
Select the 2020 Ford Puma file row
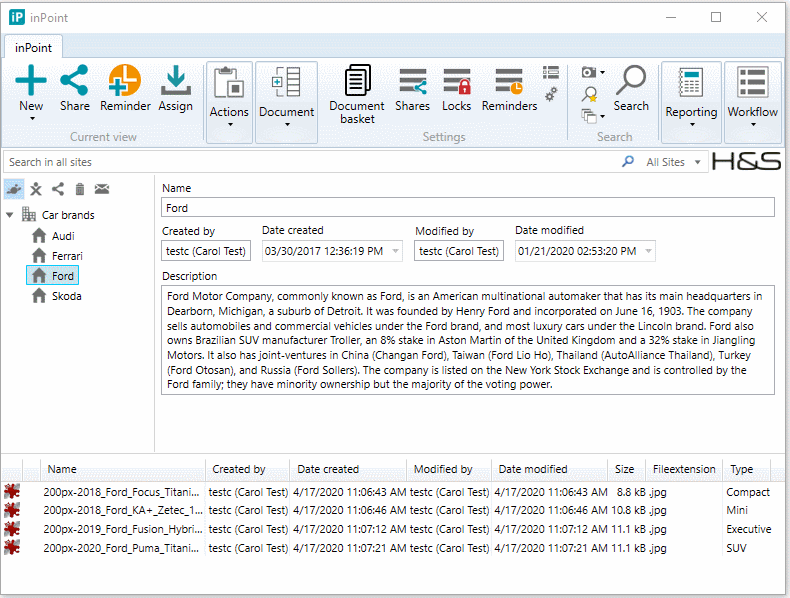tap(123, 548)
